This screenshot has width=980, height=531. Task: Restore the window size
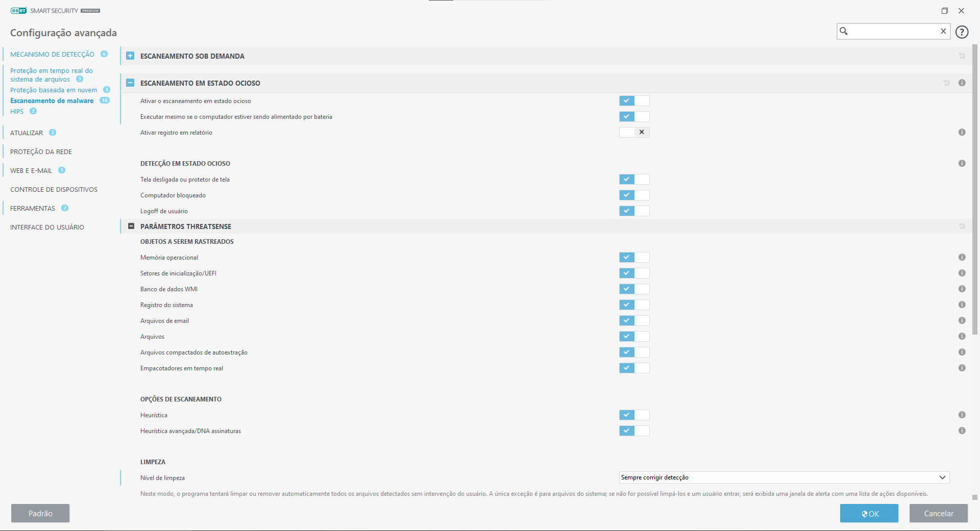pyautogui.click(x=945, y=11)
